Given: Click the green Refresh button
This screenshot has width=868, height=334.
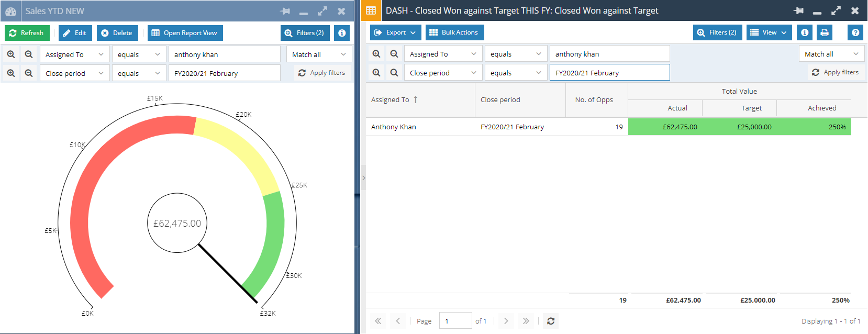Looking at the screenshot, I should (x=27, y=33).
